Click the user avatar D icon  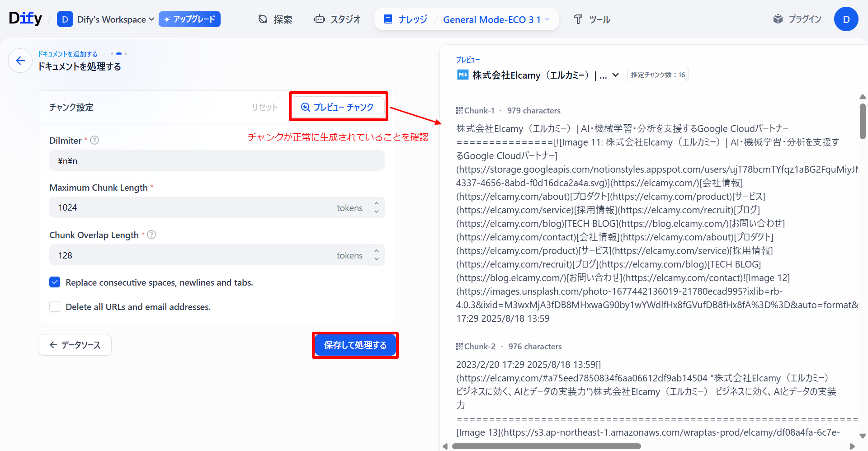(x=846, y=19)
